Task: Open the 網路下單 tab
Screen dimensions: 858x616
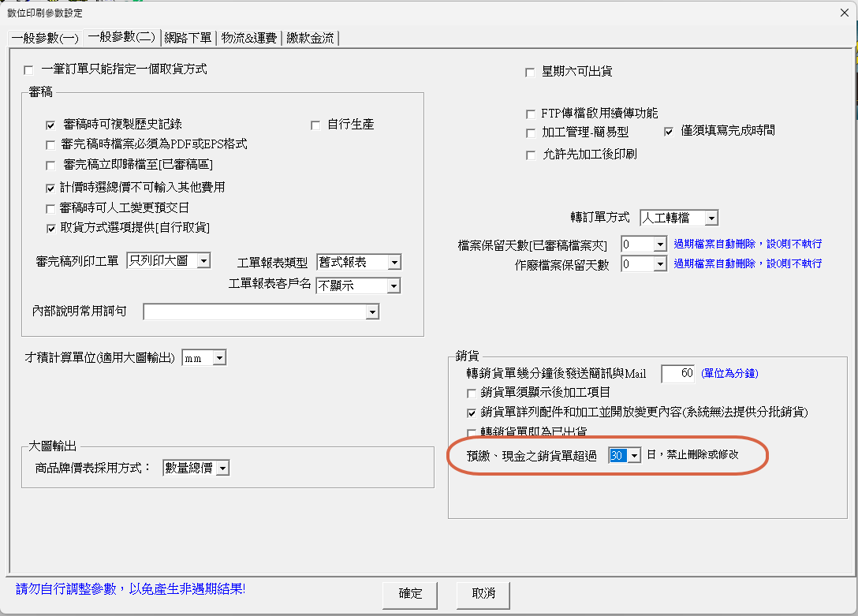Action: (x=187, y=38)
